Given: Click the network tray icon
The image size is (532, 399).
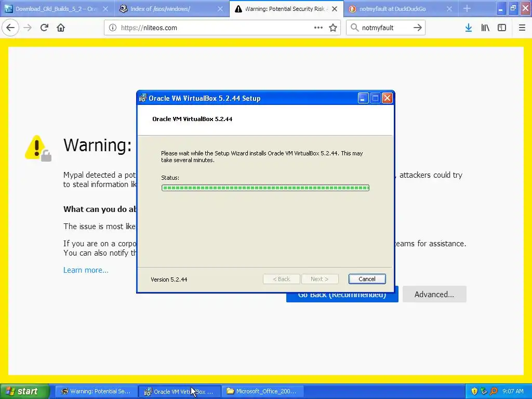Looking at the screenshot, I should (484, 392).
